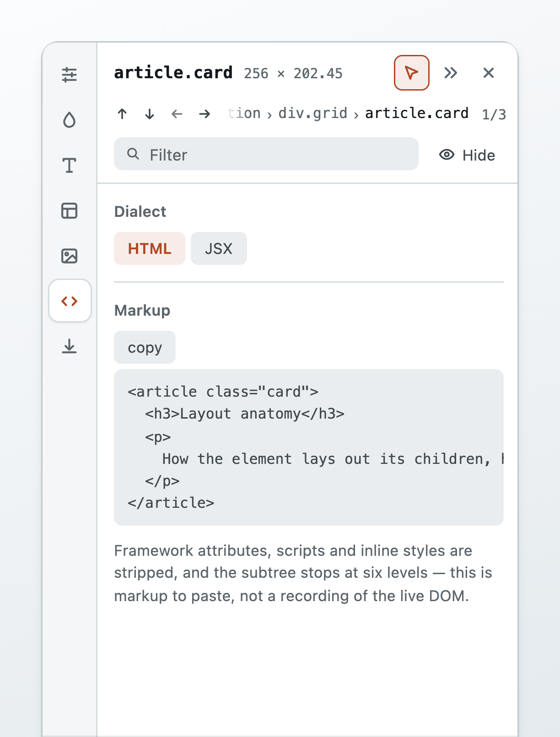Screen dimensions: 560x737
Task: Select the truncated 'tion' breadcrumb item
Action: click(244, 113)
